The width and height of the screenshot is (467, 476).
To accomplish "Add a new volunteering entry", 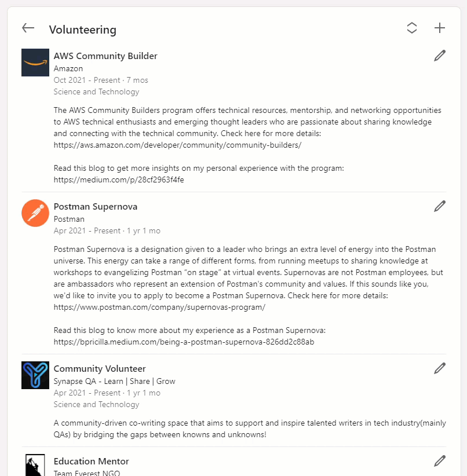I will (x=440, y=28).
